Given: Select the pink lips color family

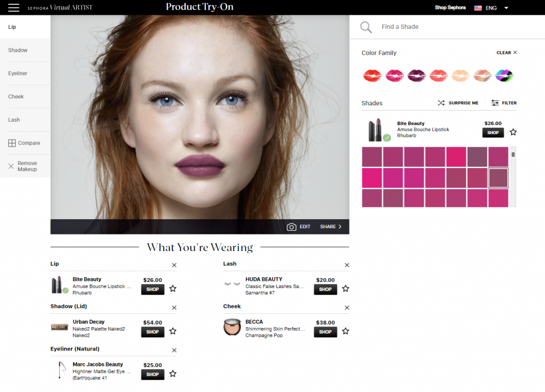Looking at the screenshot, I should coord(394,75).
